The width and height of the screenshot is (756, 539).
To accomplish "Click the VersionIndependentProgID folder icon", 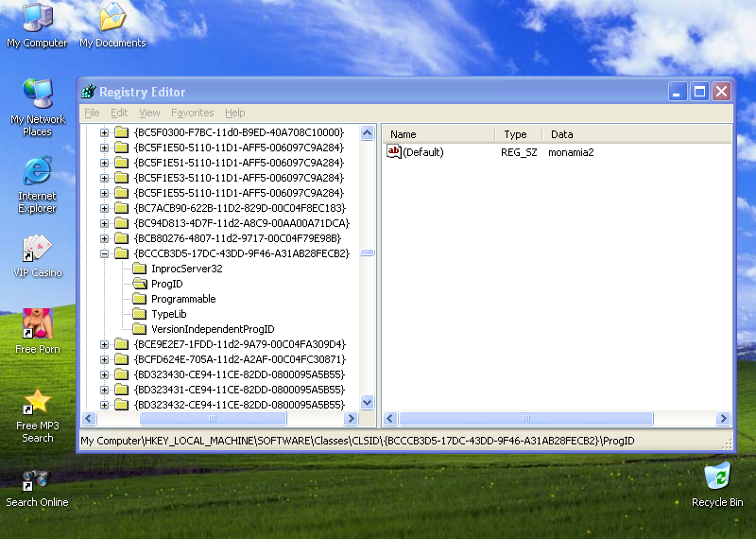I will (139, 329).
